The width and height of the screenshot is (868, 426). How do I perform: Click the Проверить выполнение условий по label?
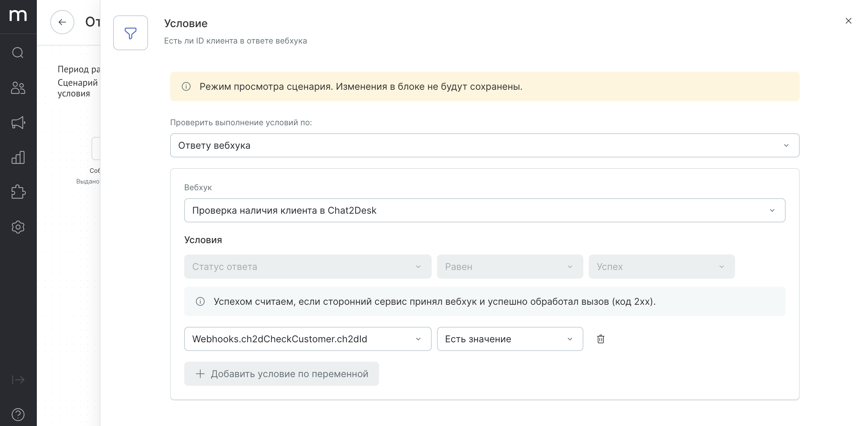point(241,123)
